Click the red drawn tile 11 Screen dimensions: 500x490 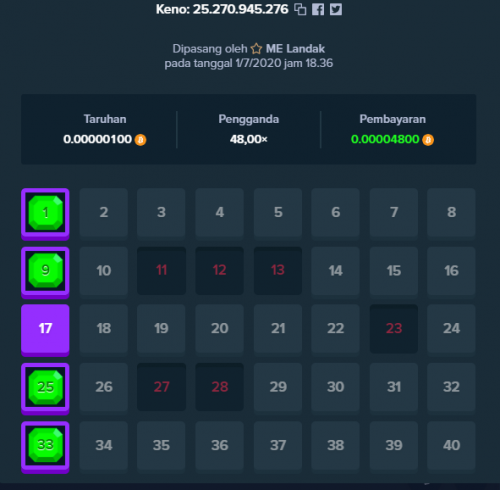tap(161, 271)
